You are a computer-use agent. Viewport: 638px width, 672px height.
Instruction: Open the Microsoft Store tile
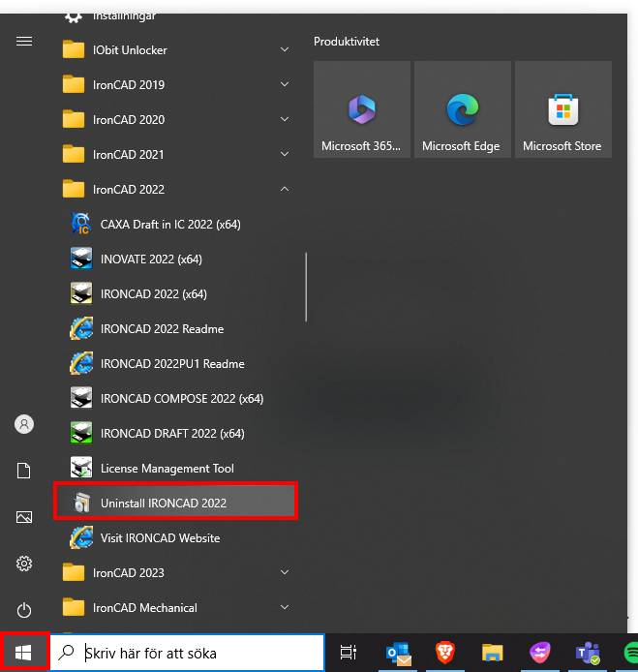tap(563, 109)
